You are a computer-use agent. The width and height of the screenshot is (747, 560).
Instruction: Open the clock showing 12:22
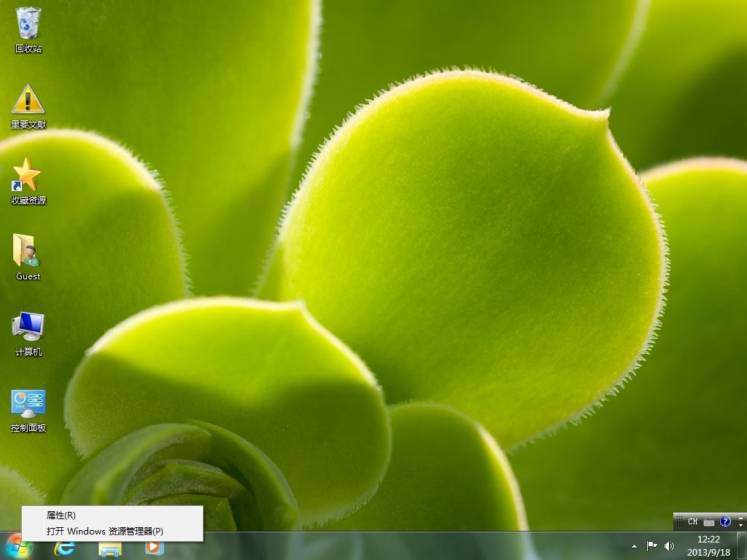point(708,546)
